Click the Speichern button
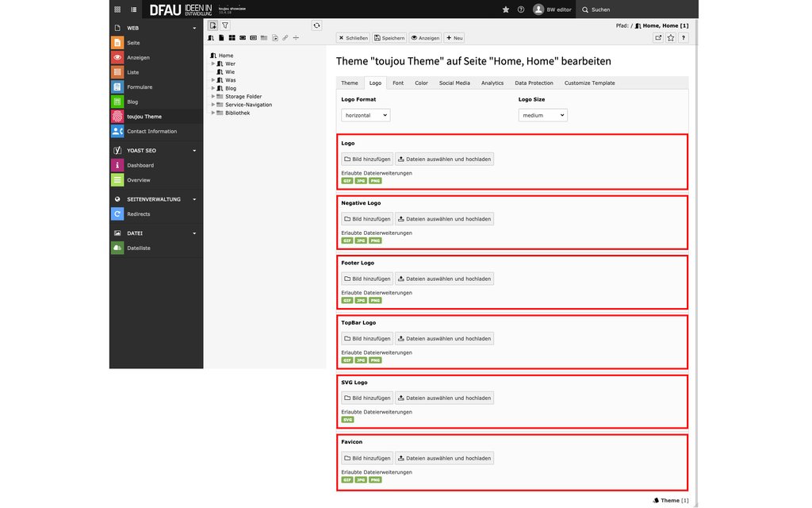 tap(389, 38)
